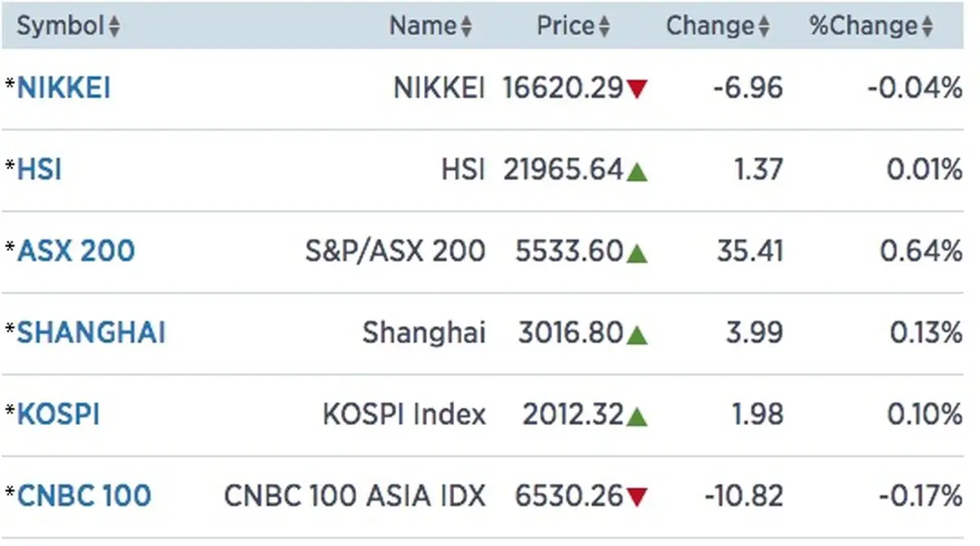Click the Price column header text
980x546 pixels.
566,26
